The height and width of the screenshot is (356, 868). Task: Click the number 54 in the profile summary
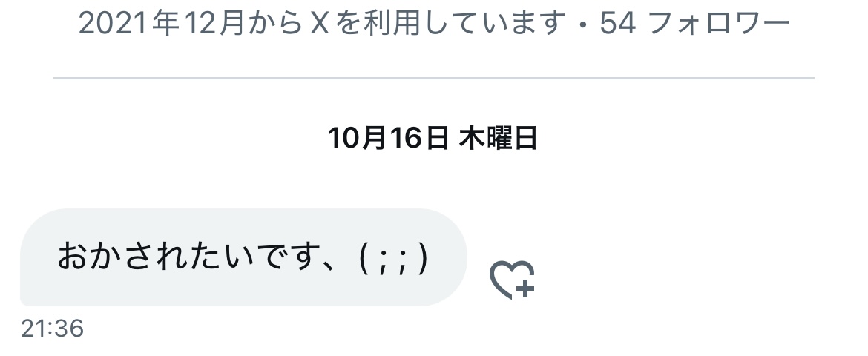617,23
